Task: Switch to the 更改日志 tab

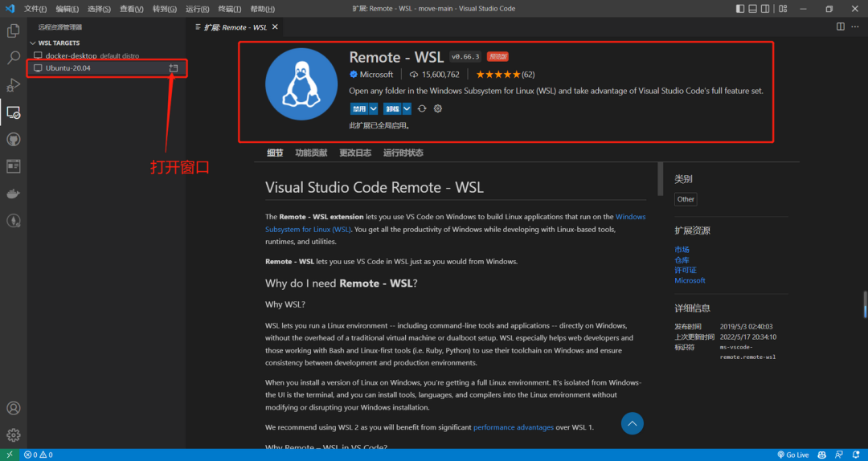Action: coord(355,153)
